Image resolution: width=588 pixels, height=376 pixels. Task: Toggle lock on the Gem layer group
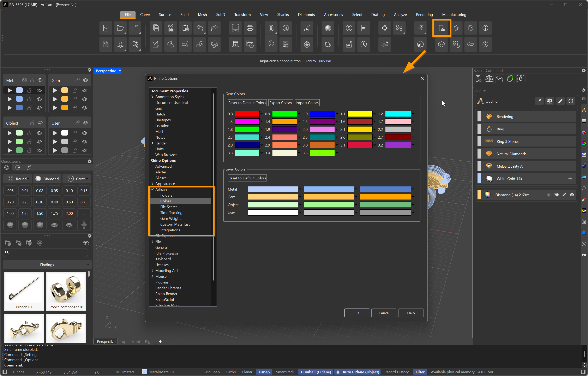coord(77,80)
